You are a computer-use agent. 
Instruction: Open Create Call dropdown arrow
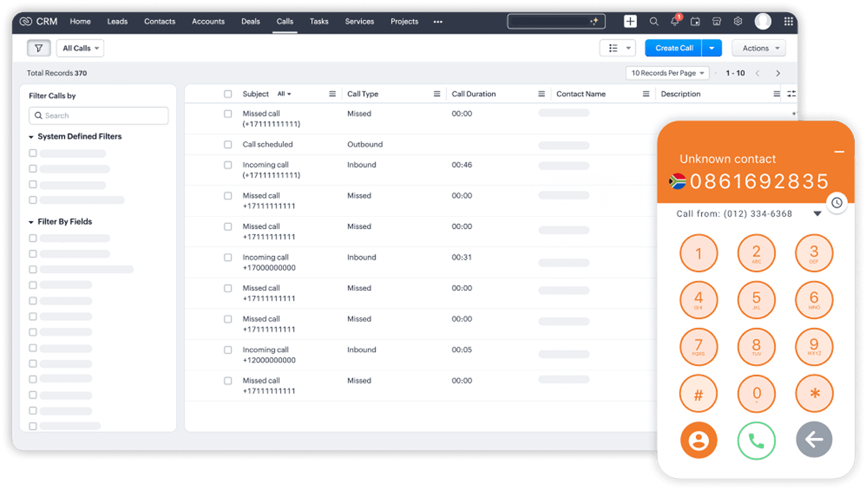pyautogui.click(x=712, y=48)
